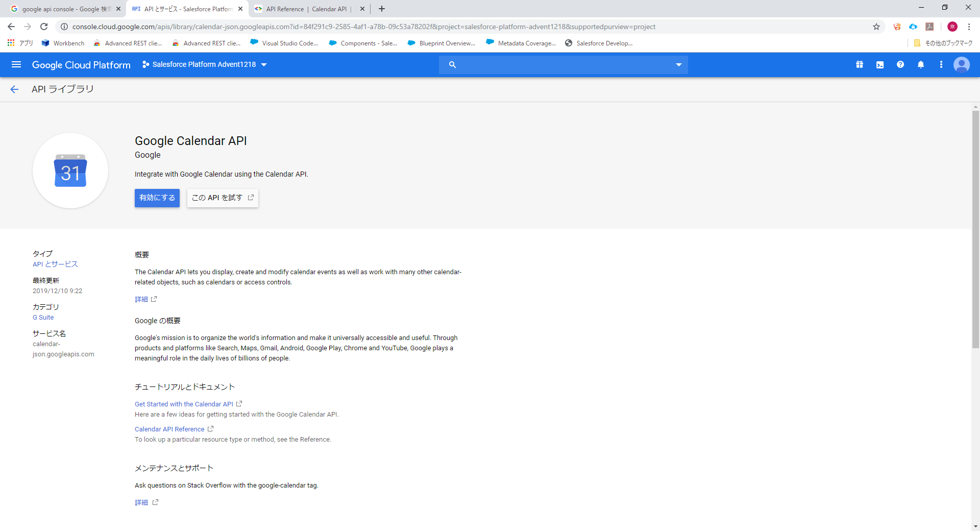The width and height of the screenshot is (980, 531).
Task: Open the notifications bell
Action: coord(921,64)
